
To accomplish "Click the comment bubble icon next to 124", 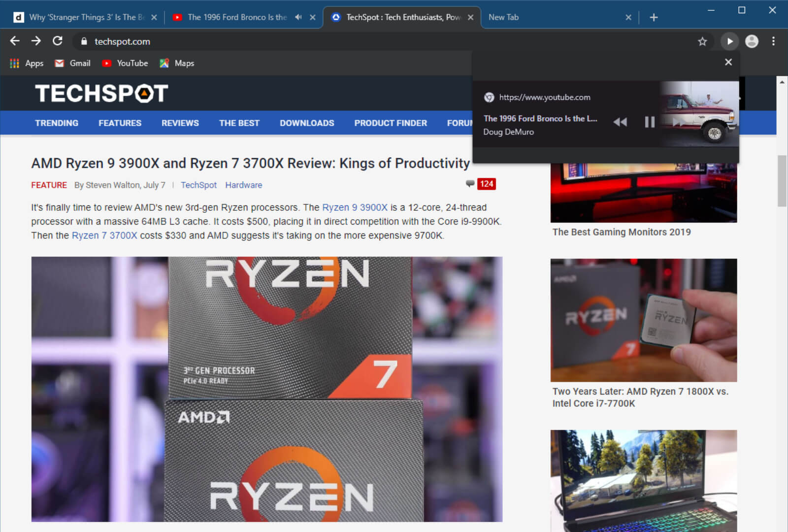I will click(470, 183).
